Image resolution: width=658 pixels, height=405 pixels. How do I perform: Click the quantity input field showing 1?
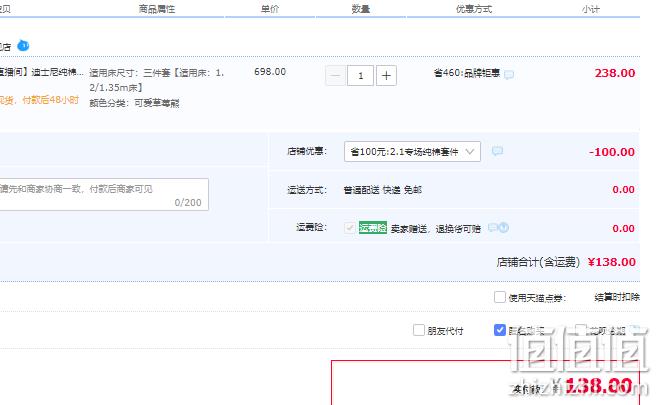coord(360,76)
